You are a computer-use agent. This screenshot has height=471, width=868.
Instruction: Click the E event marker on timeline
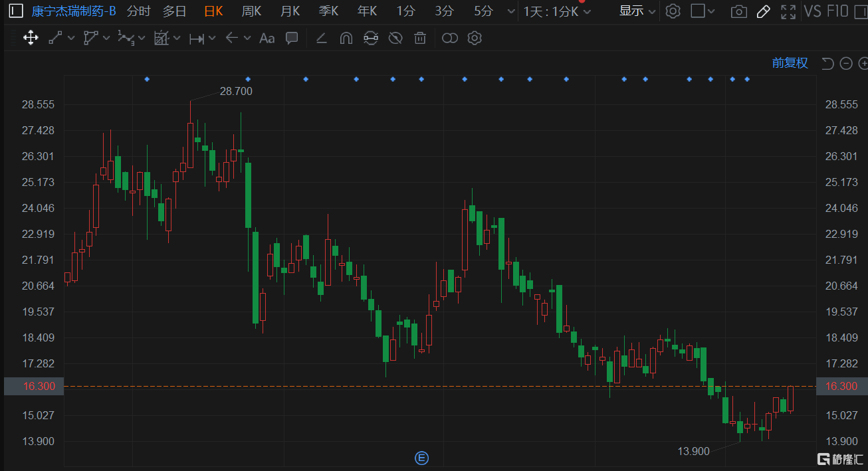coord(421,458)
